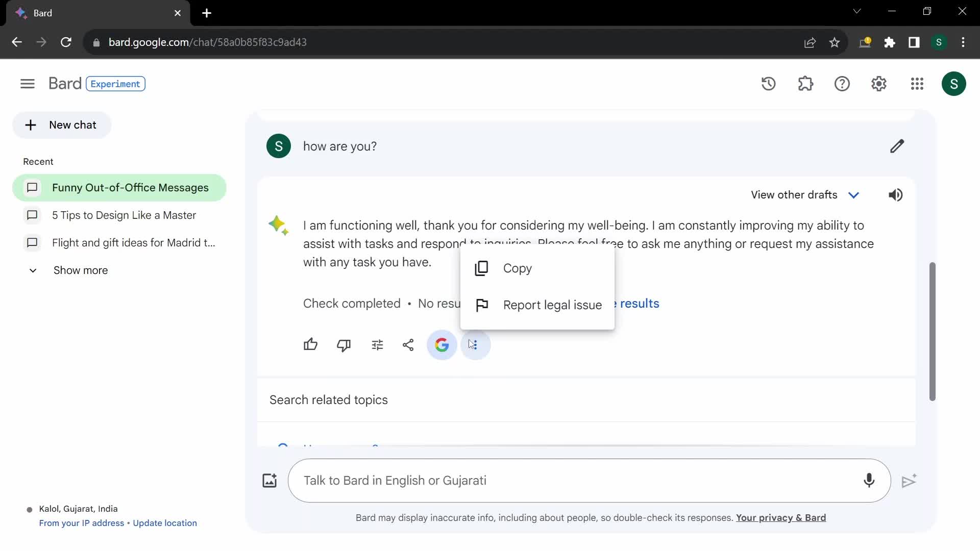Image resolution: width=980 pixels, height=551 pixels.
Task: Click Search related topics section
Action: [x=329, y=399]
